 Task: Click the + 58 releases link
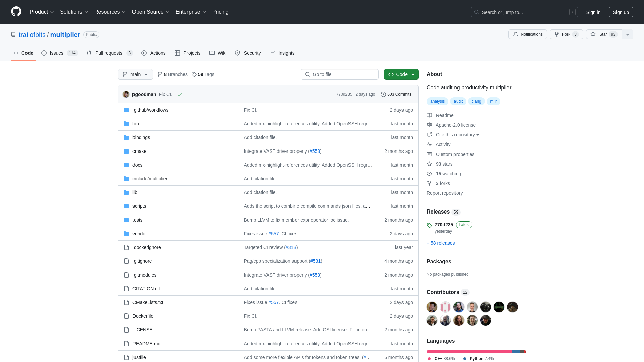point(440,243)
